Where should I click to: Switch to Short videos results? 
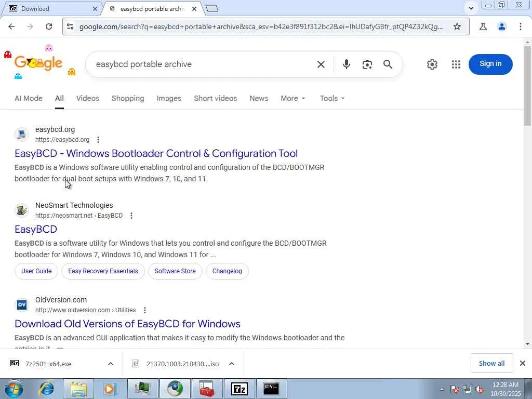[x=216, y=98]
